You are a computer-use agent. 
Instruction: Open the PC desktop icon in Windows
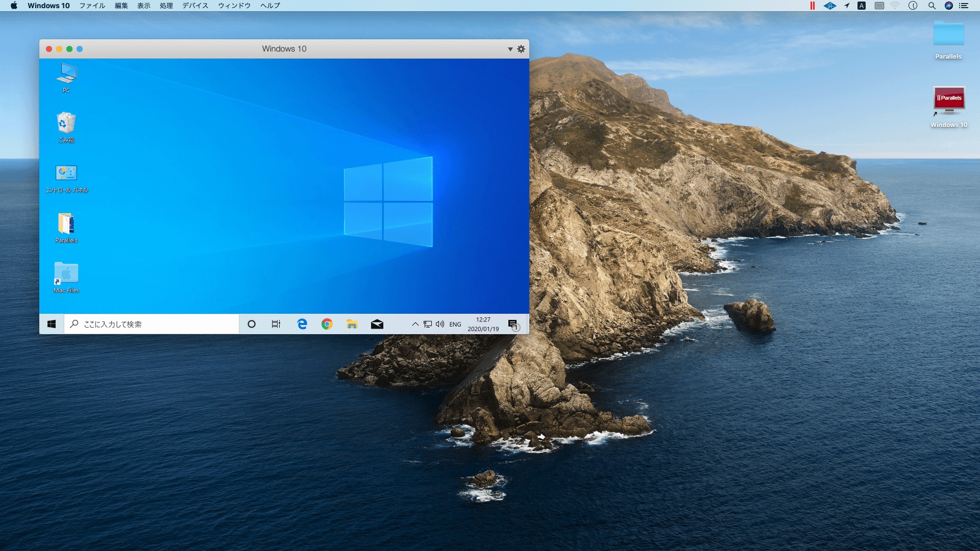pyautogui.click(x=66, y=78)
